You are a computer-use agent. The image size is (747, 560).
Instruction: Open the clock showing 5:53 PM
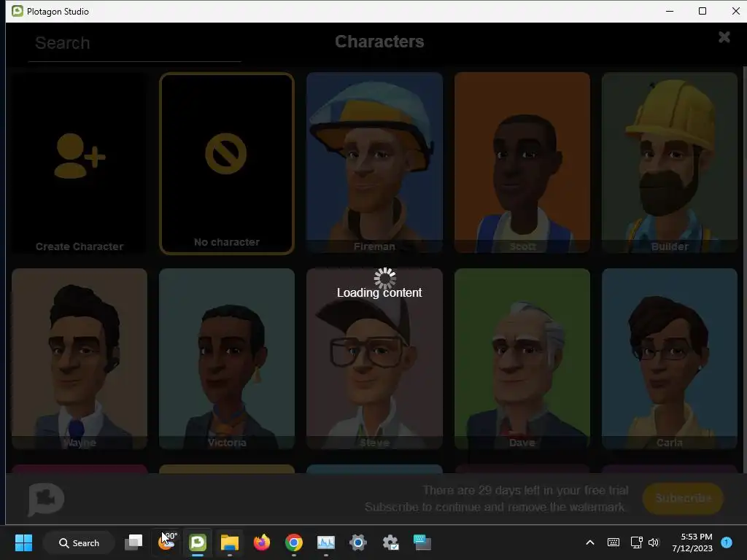pos(692,542)
